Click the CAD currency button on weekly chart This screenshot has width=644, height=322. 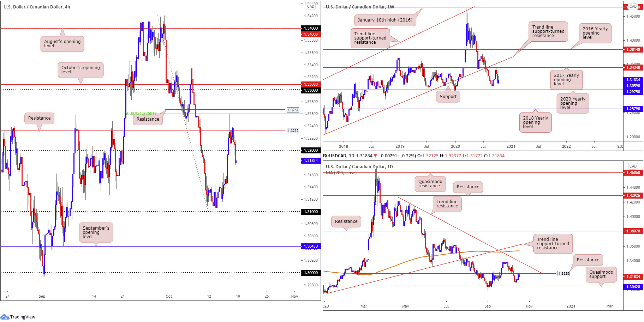(633, 6)
